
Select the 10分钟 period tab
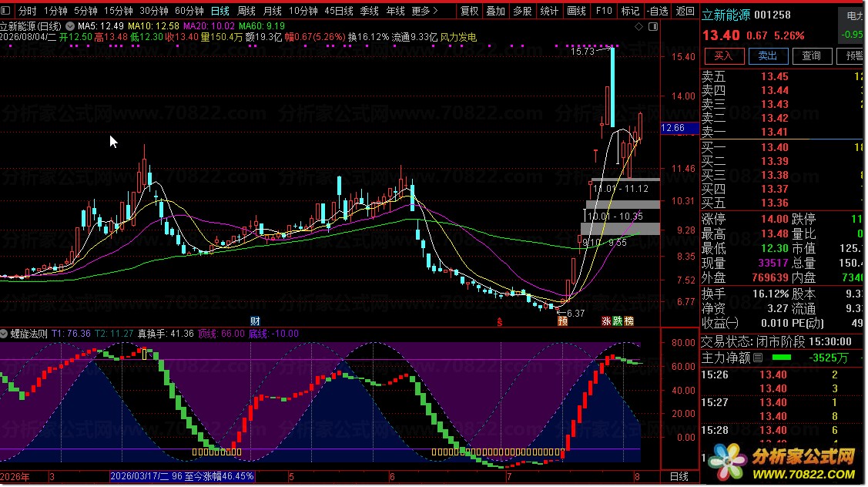(x=303, y=11)
